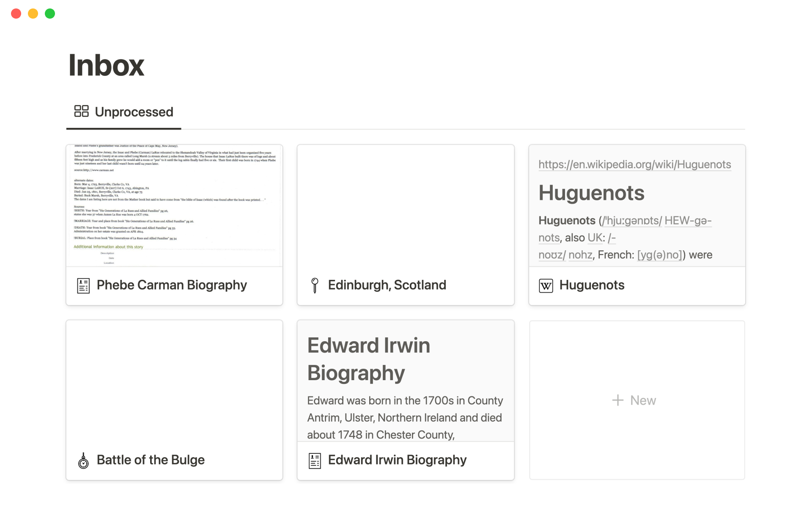Screen dimensions: 812x508
Task: Click the green macOS fullscreen button
Action: pyautogui.click(x=50, y=14)
